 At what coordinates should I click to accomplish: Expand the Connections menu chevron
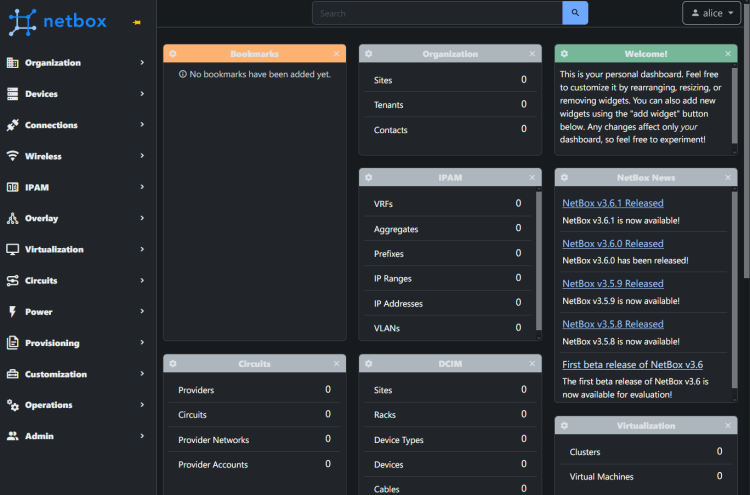pyautogui.click(x=142, y=124)
